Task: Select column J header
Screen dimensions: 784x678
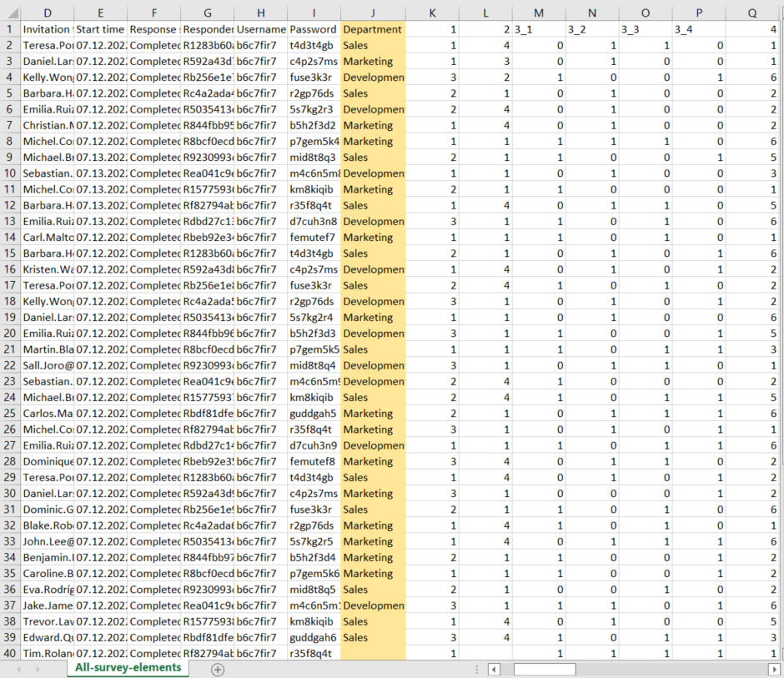Action: [x=373, y=12]
